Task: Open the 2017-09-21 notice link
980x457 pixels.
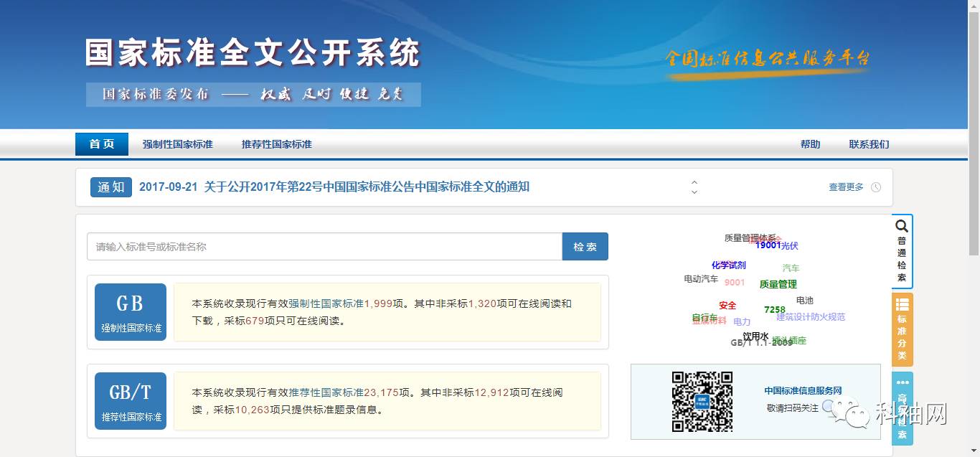Action: [334, 187]
